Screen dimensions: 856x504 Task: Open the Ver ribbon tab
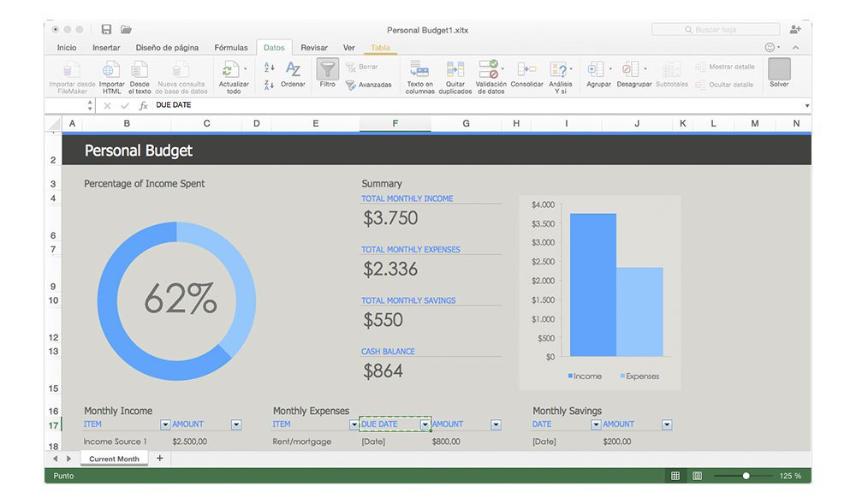pos(349,47)
